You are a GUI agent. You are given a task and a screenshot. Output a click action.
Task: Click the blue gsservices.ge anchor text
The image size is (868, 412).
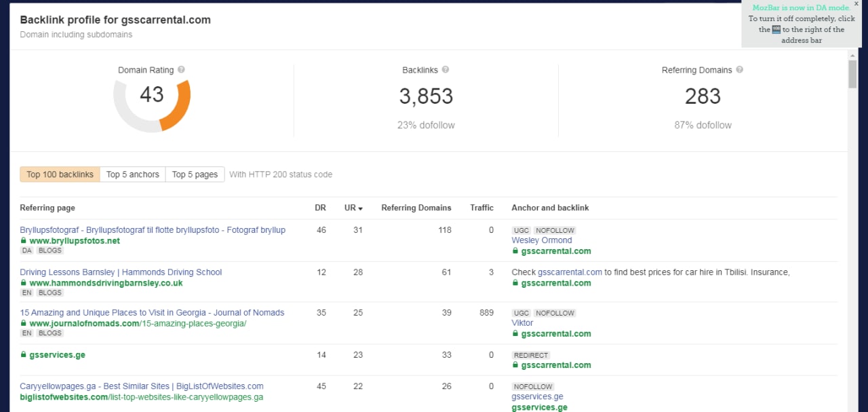pyautogui.click(x=537, y=396)
